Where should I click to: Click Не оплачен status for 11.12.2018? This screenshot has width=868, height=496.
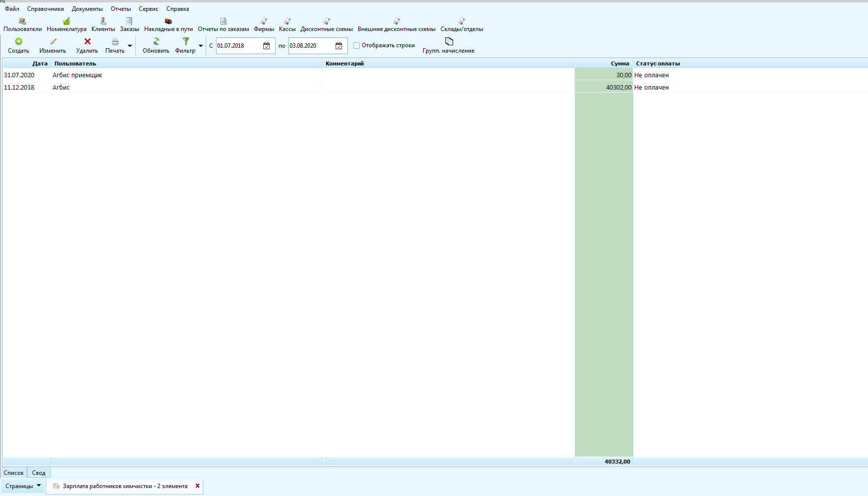coord(651,88)
